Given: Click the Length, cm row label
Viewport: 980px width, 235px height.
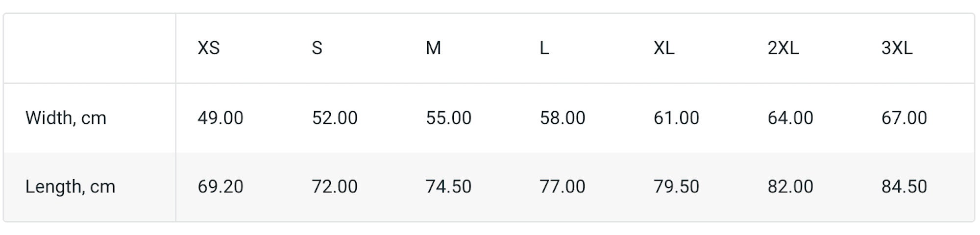Looking at the screenshot, I should click(70, 187).
